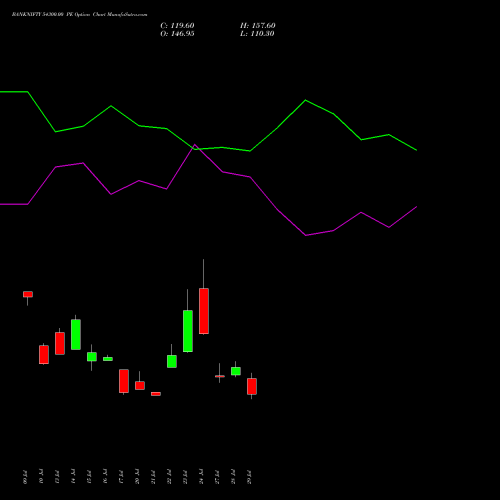Select the low value L: 110.30
500x500 pixels.
pos(257,34)
